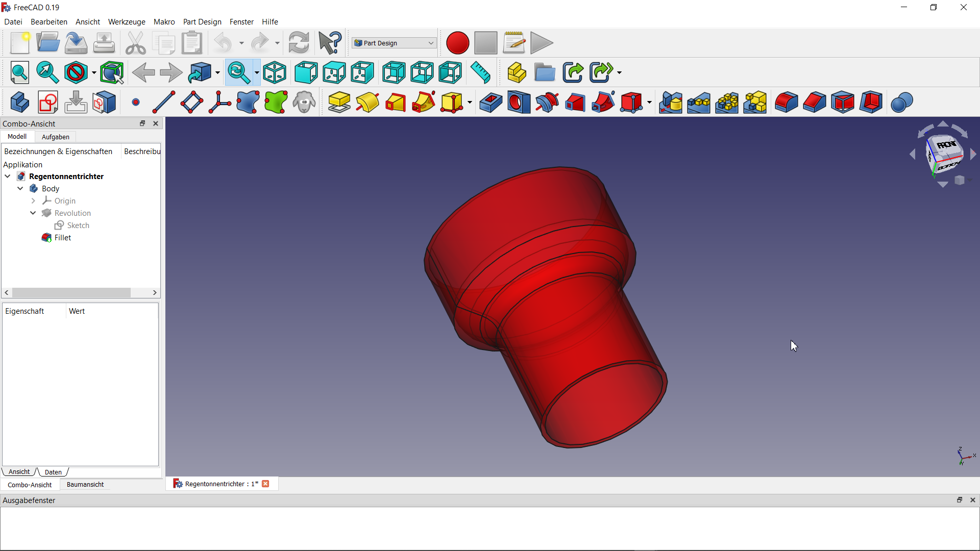Select Fillet in the model tree
The height and width of the screenshot is (551, 980).
pos(62,238)
